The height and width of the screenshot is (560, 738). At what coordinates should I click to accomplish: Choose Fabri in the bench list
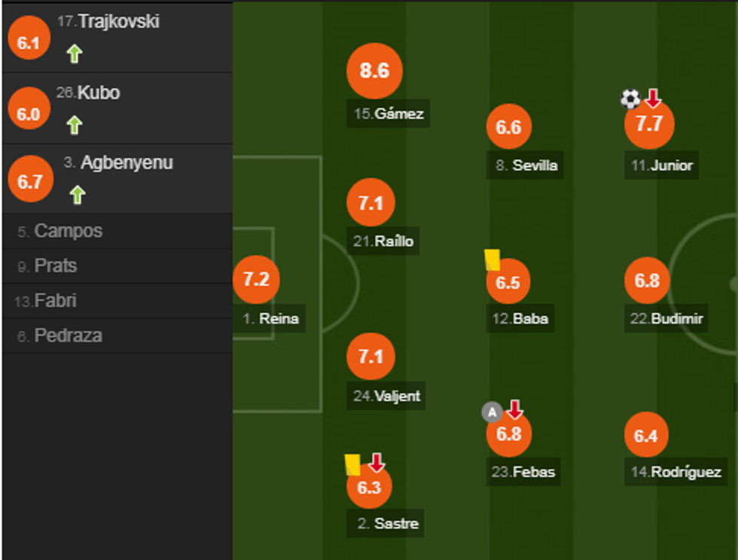click(x=55, y=300)
